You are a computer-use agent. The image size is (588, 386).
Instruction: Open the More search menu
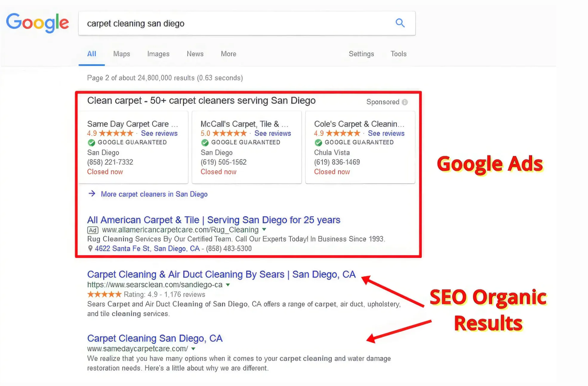coord(228,54)
